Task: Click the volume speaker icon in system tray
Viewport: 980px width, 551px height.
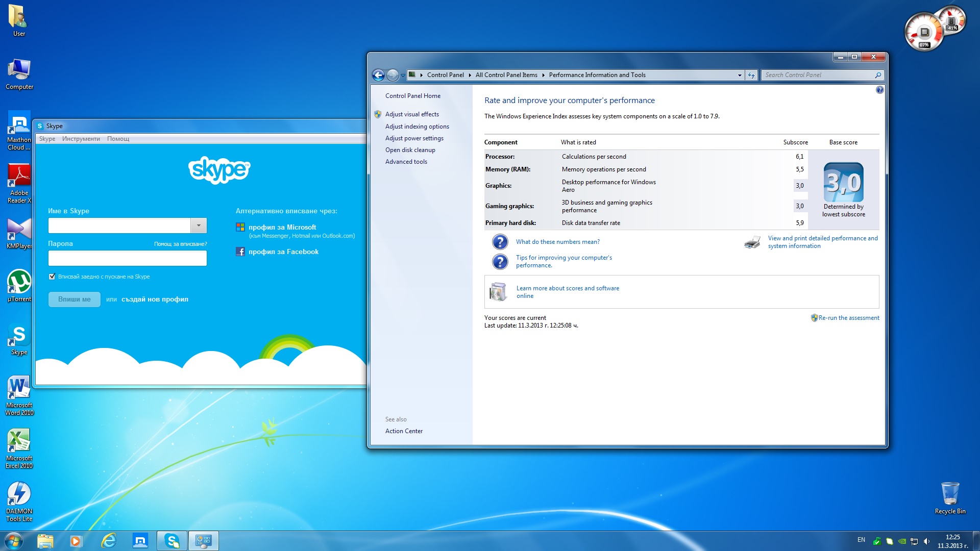Action: pos(926,541)
